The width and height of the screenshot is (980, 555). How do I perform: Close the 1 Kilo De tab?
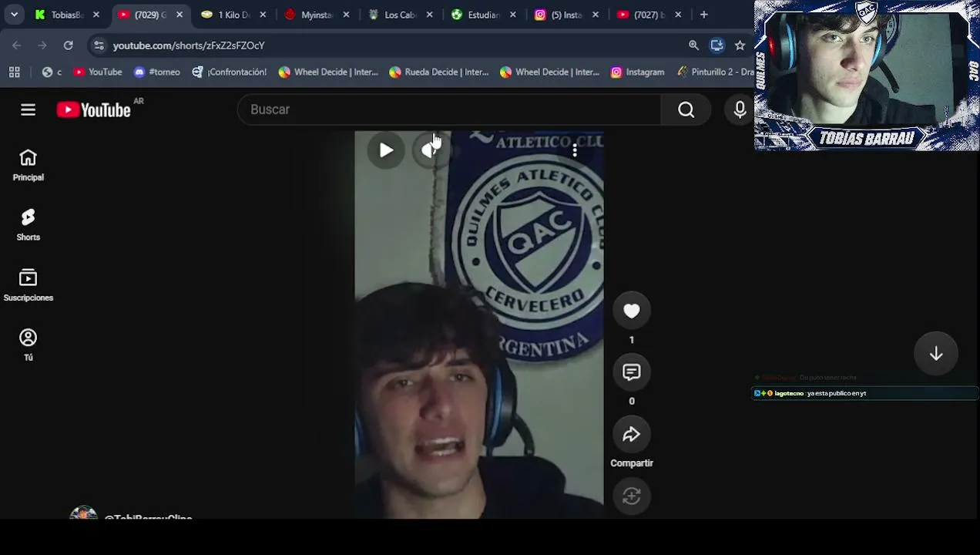pos(263,15)
